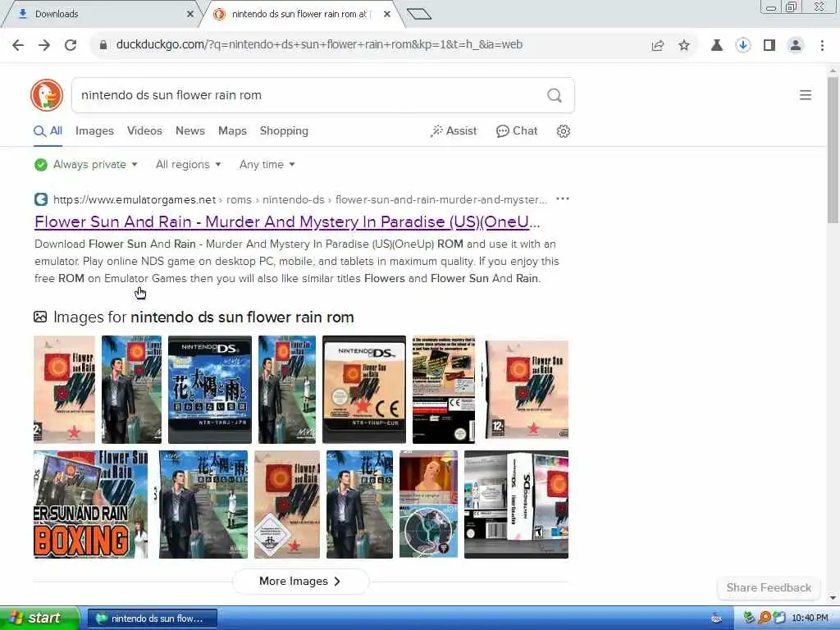Open the gameplay screenshot woman thumbnail
Image resolution: width=840 pixels, height=630 pixels.
428,504
